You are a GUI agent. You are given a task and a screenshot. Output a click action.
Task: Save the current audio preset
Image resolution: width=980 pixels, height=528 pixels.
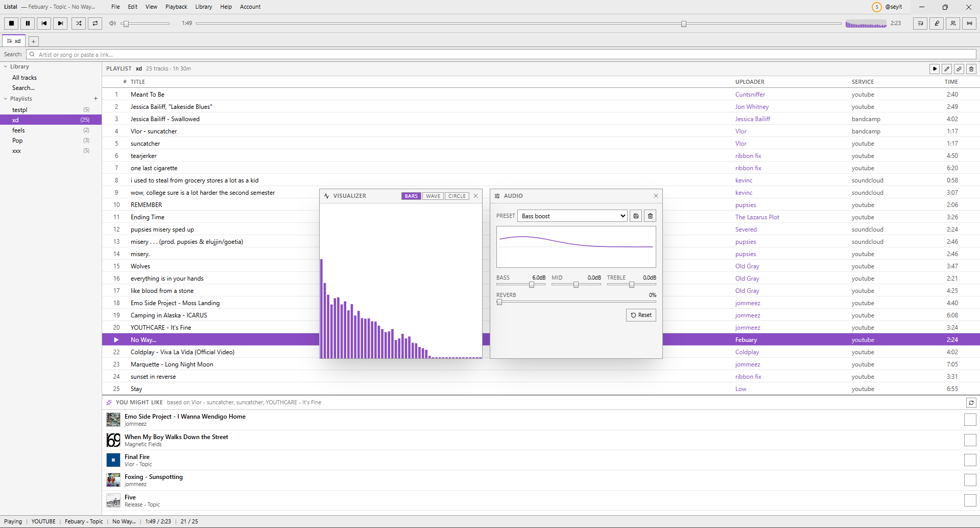pyautogui.click(x=636, y=216)
